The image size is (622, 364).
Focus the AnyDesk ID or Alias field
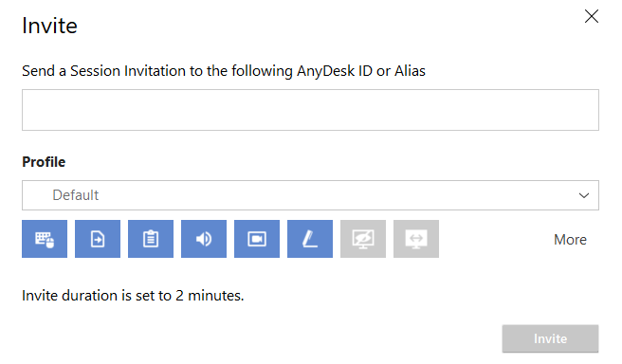point(310,110)
